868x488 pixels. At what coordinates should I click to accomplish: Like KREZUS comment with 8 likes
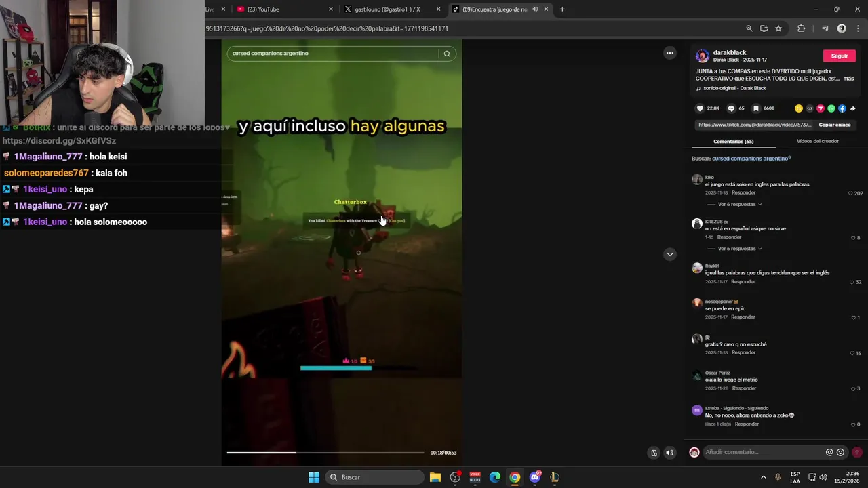click(853, 238)
